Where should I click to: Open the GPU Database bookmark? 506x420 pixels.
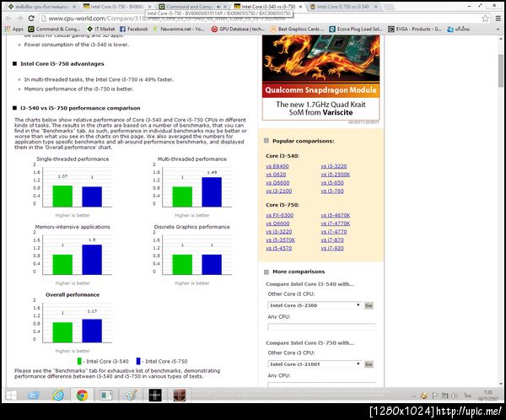pos(238,29)
